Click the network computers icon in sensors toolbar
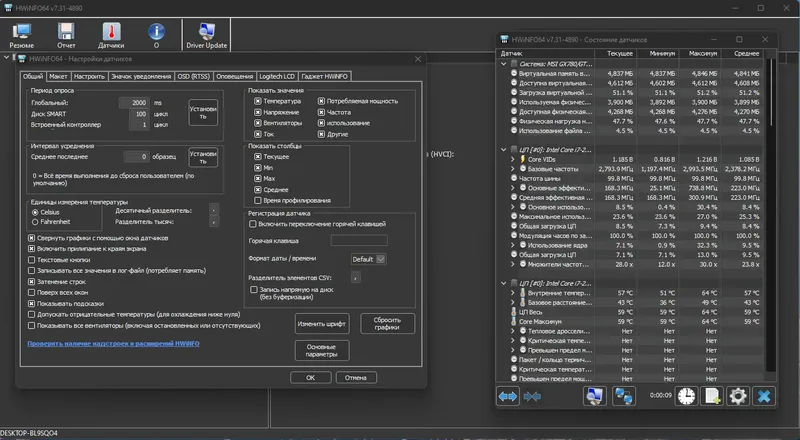Image resolution: width=800 pixels, height=440 pixels. [623, 396]
